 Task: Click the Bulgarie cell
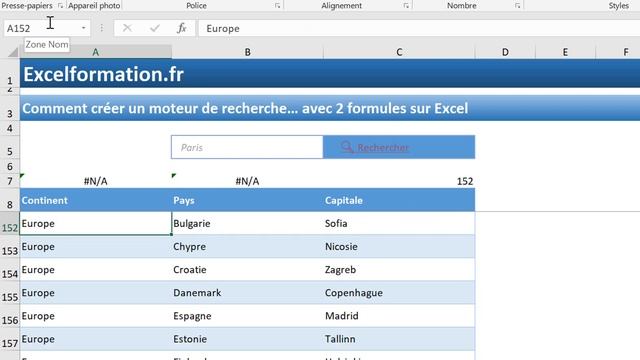pos(247,223)
